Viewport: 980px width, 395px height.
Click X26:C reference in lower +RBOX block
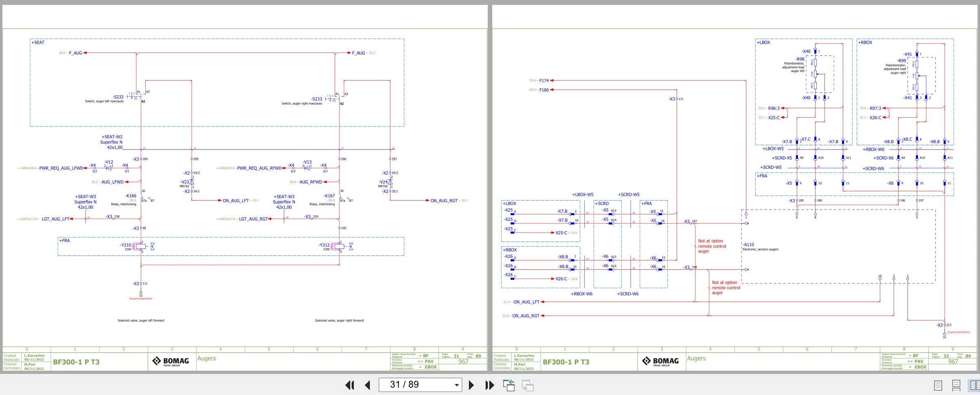click(561, 279)
